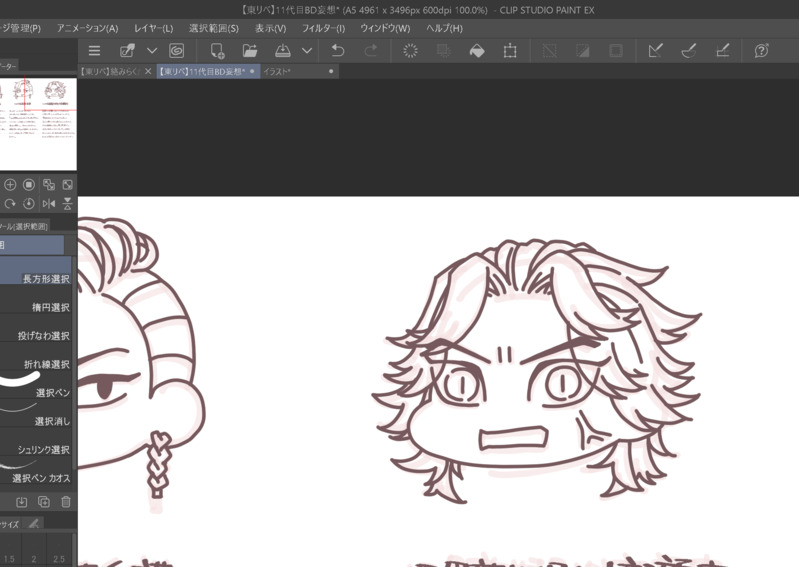Screen dimensions: 799x567
Task: Click the navigator full-fit arrows icon
Action: pyautogui.click(x=67, y=184)
